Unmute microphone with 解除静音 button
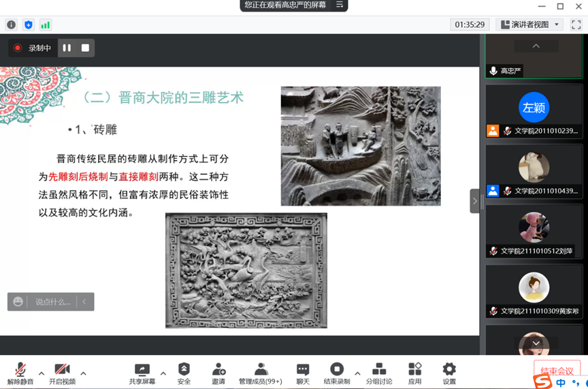Image resolution: width=588 pixels, height=389 pixels. click(20, 373)
